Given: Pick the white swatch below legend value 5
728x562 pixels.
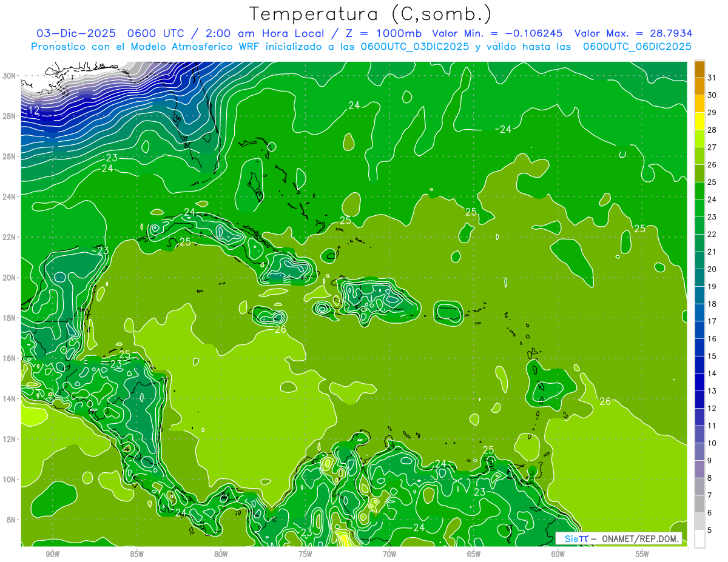Looking at the screenshot, I should [699, 539].
